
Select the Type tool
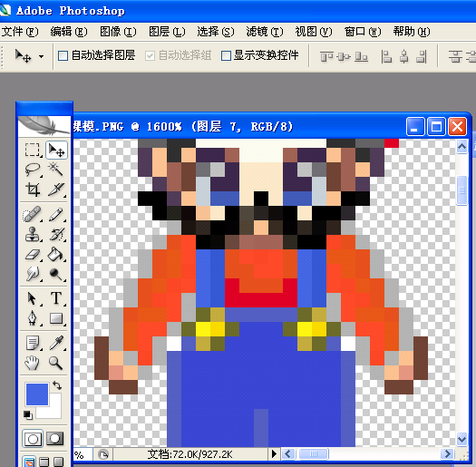(x=56, y=298)
